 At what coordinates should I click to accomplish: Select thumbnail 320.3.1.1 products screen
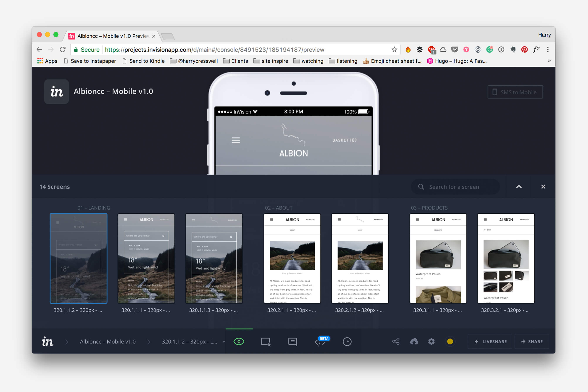(x=438, y=258)
